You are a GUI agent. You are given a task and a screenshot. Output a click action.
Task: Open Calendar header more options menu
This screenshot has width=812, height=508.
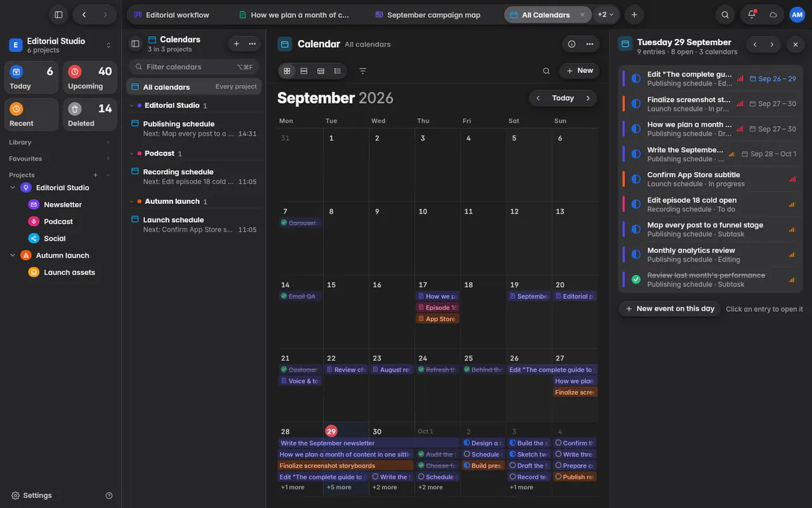pyautogui.click(x=590, y=44)
